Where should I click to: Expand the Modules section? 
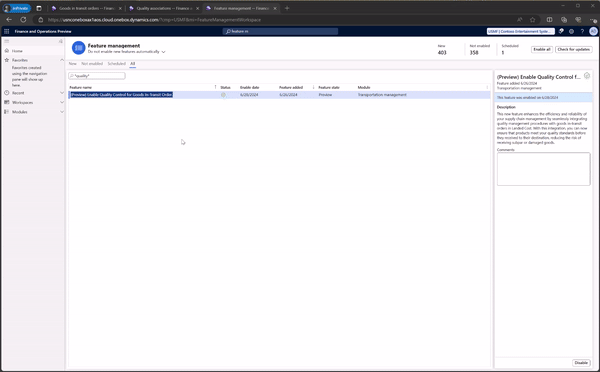click(x=62, y=112)
